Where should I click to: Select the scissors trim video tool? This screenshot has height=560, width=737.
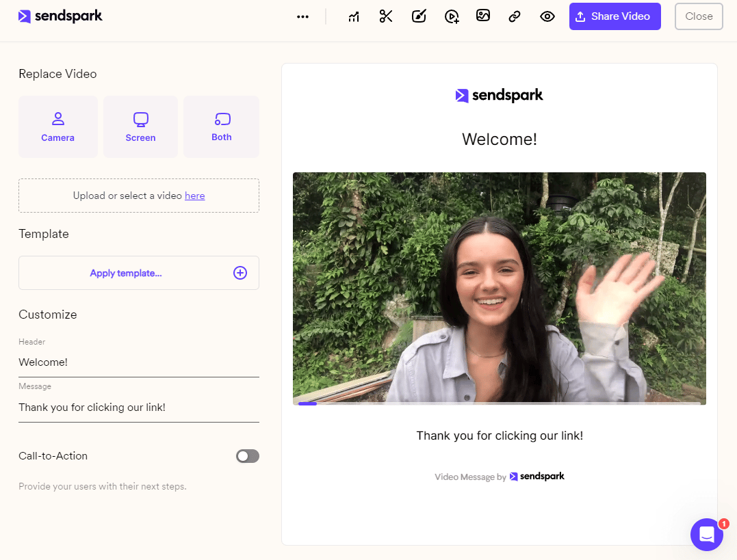386,16
